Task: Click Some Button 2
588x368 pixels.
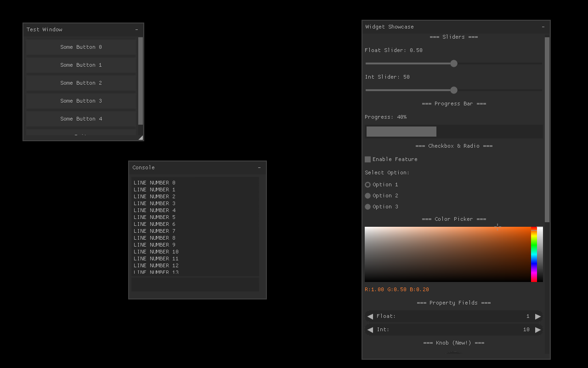Action: tap(81, 83)
